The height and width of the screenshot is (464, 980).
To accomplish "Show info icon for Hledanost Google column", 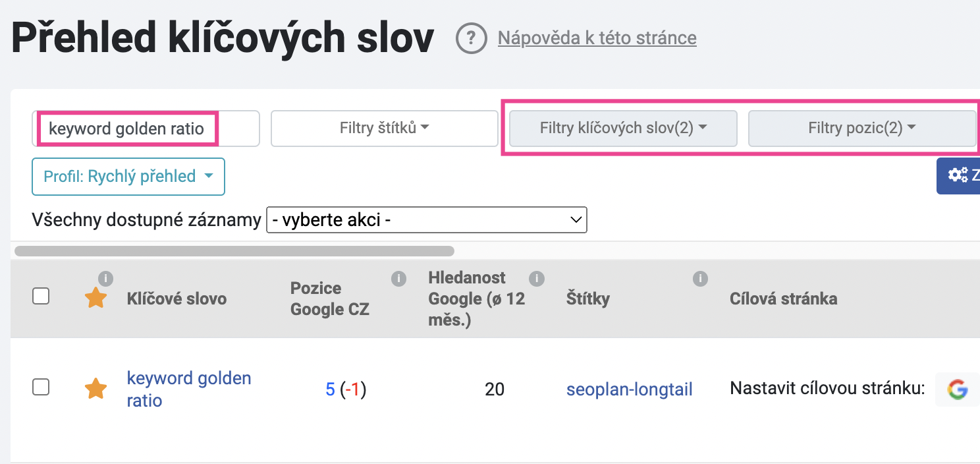I will tap(536, 279).
